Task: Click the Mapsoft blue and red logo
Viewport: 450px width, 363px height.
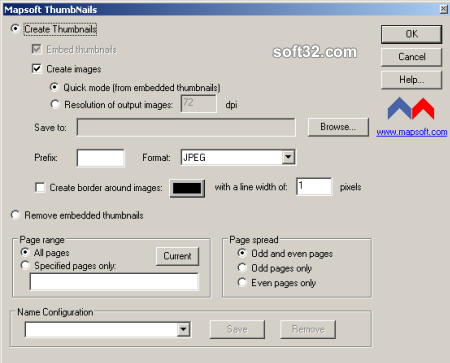Action: coord(411,109)
